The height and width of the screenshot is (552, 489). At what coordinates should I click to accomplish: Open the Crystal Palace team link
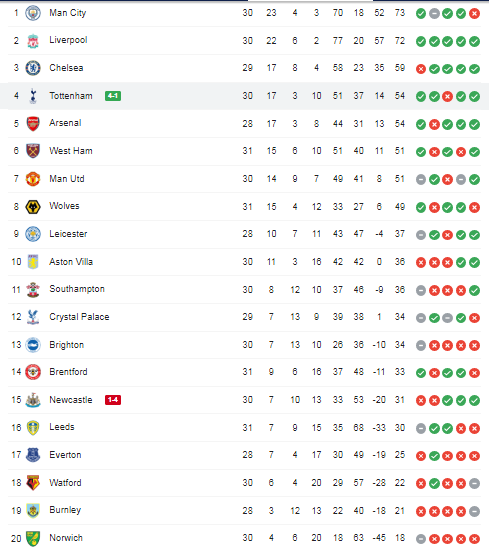(x=79, y=317)
